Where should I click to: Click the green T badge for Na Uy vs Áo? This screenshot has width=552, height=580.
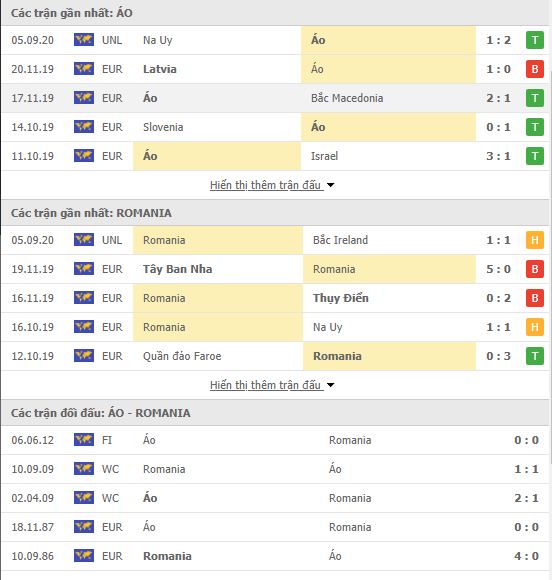[x=535, y=40]
